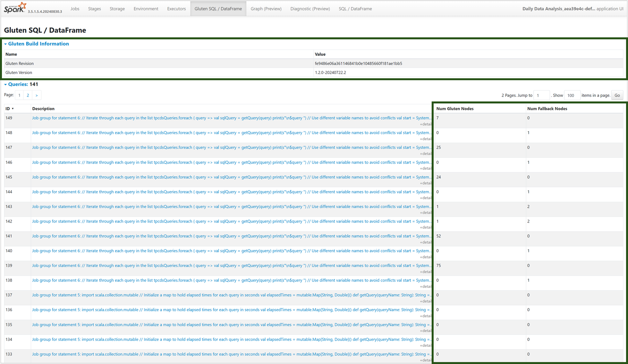
Task: Collapse the Queries section
Action: point(18,84)
